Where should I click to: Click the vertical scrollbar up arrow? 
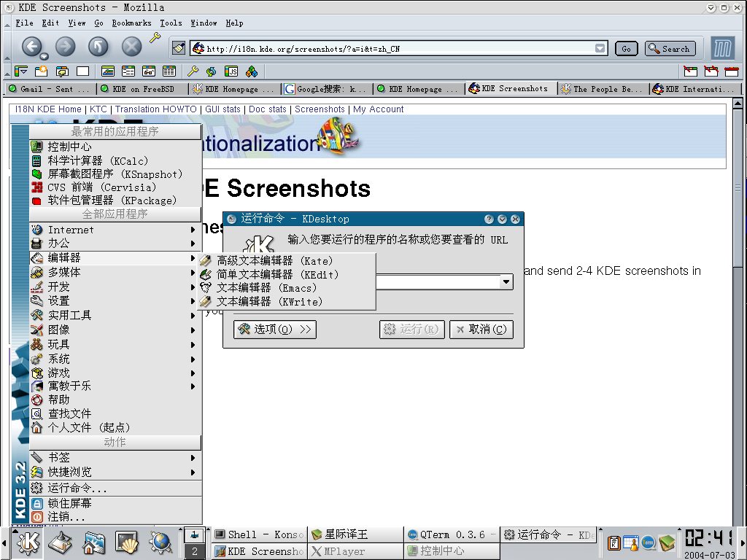pyautogui.click(x=738, y=104)
